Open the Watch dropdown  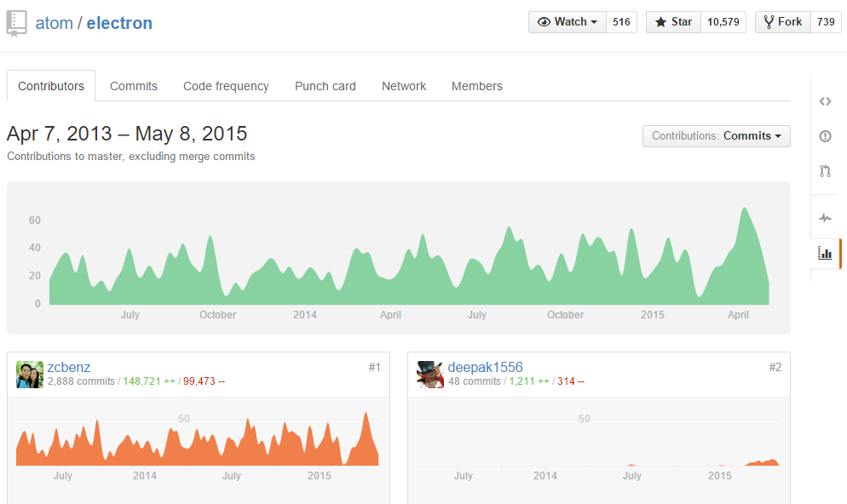568,22
